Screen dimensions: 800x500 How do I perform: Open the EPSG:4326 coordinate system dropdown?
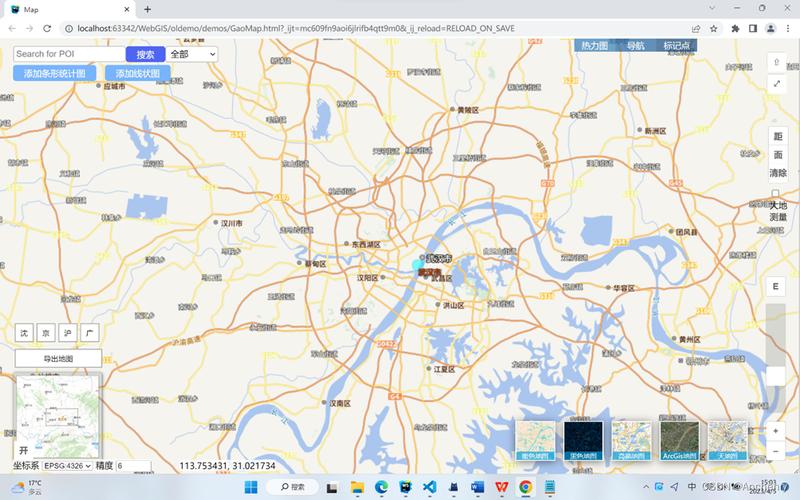67,466
